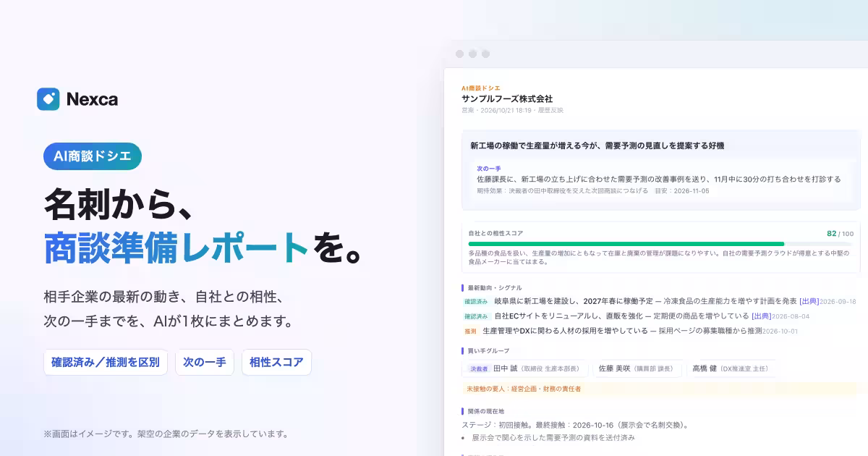The image size is (868, 456).
Task: Click the headline 新工場の稼働で生産量が増える今
Action: coord(597,145)
